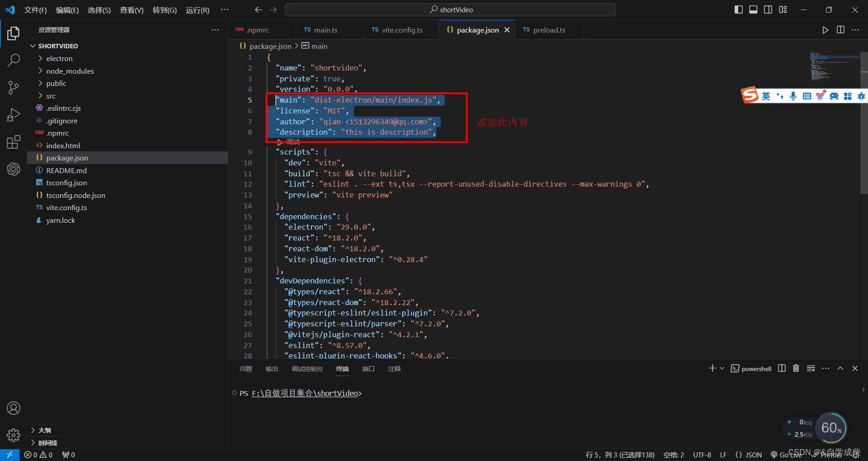Screen dimensions: 868x461
Task: Split the editor to the right
Action: pos(840,30)
